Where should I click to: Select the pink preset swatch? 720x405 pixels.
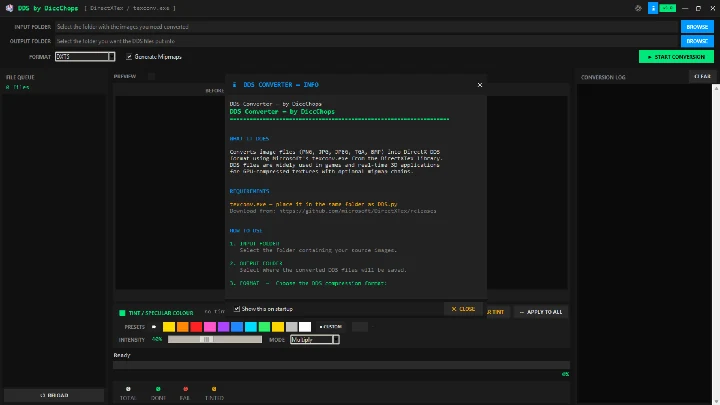tap(210, 327)
